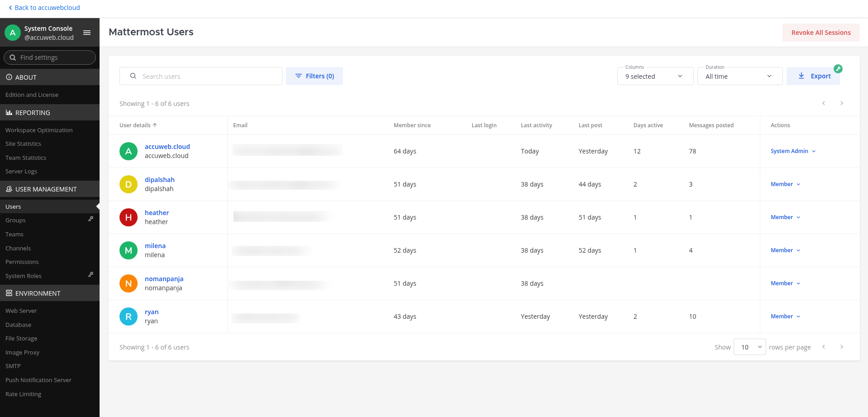Screen dimensions: 868x417
Task: Open dipalshah's user profile link
Action: [159, 179]
